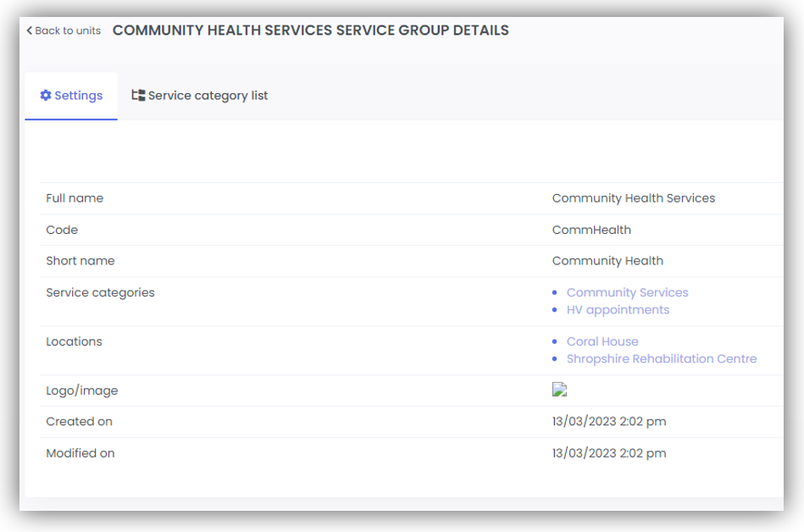This screenshot has width=804, height=532.
Task: Open the Coral House location link
Action: coord(602,341)
